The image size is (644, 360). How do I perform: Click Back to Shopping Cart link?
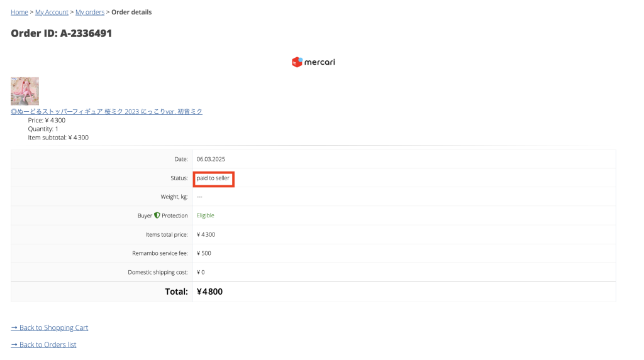(50, 328)
